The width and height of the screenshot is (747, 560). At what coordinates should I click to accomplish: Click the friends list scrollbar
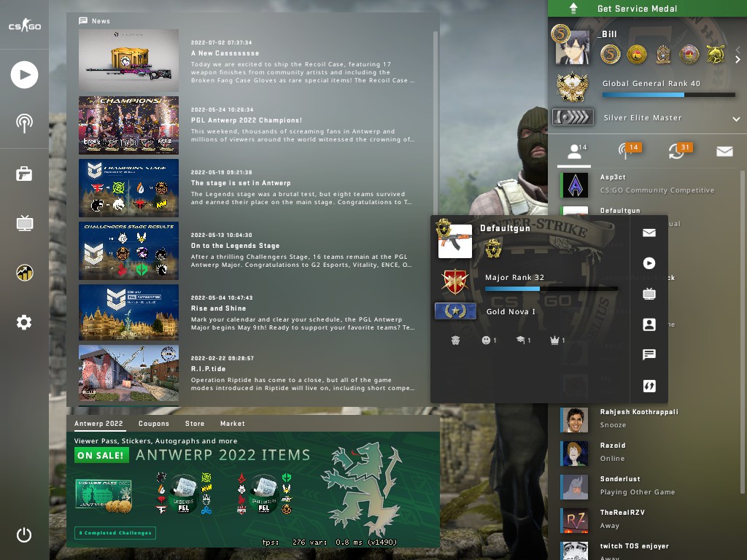[743, 332]
